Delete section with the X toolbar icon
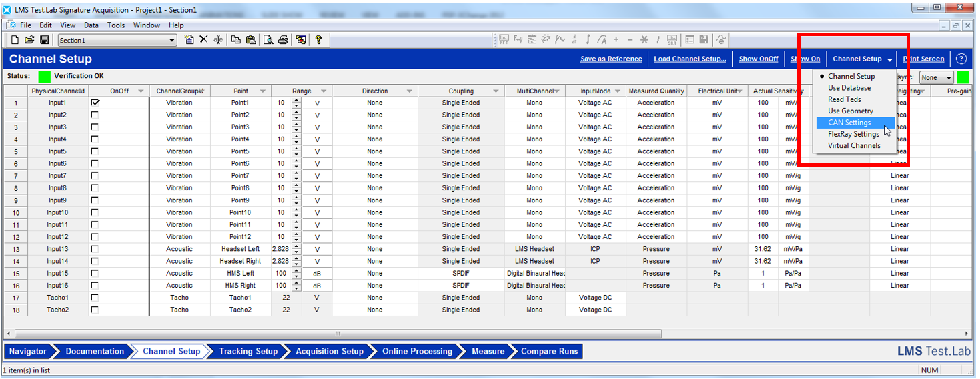 pyautogui.click(x=203, y=40)
